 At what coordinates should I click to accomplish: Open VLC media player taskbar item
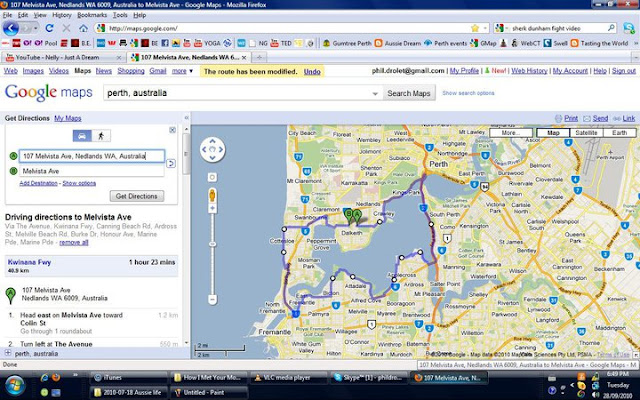coord(288,378)
